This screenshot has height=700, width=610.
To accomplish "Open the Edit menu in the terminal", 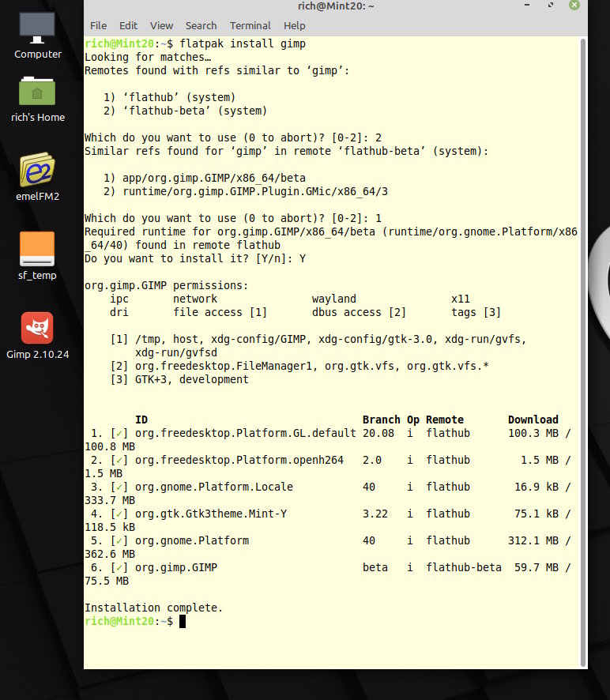I will 128,26.
